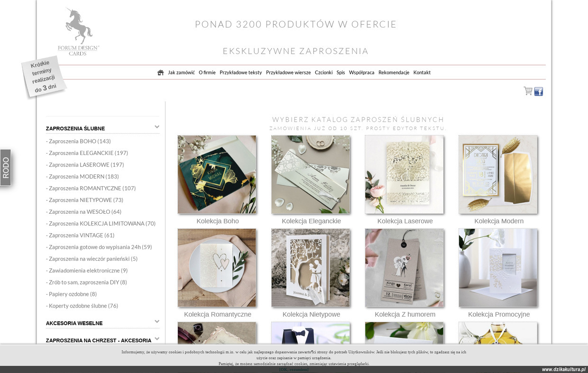The height and width of the screenshot is (373, 588).
Task: Click the short delivery times sticker
Action: tap(44, 77)
